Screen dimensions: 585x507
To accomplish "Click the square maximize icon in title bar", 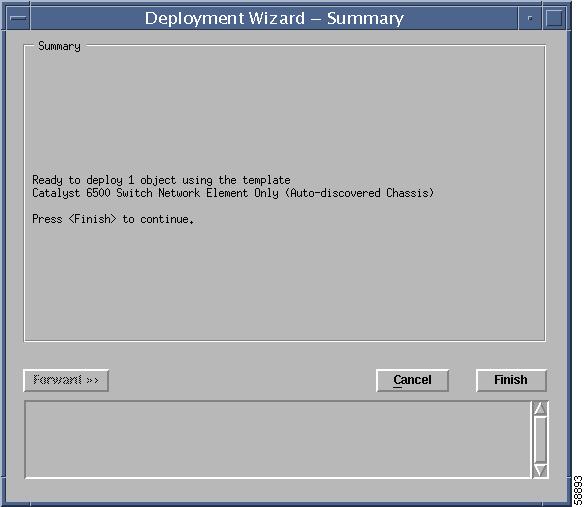I will [554, 18].
